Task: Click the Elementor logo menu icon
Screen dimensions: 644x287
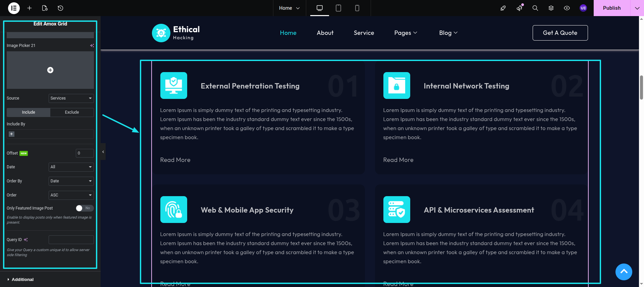Action: [x=14, y=8]
